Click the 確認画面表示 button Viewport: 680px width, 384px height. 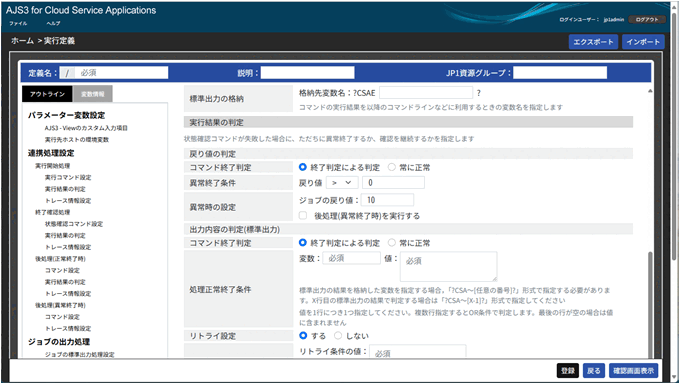tap(633, 371)
